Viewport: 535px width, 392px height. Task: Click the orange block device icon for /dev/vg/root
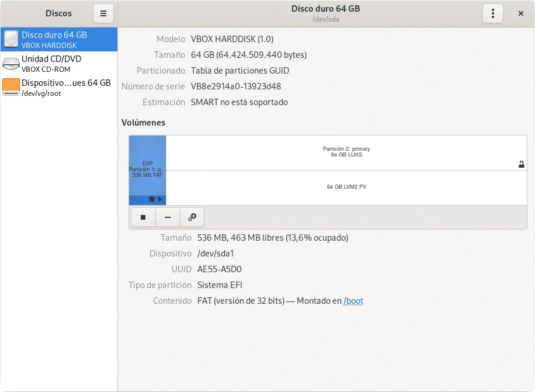[11, 88]
